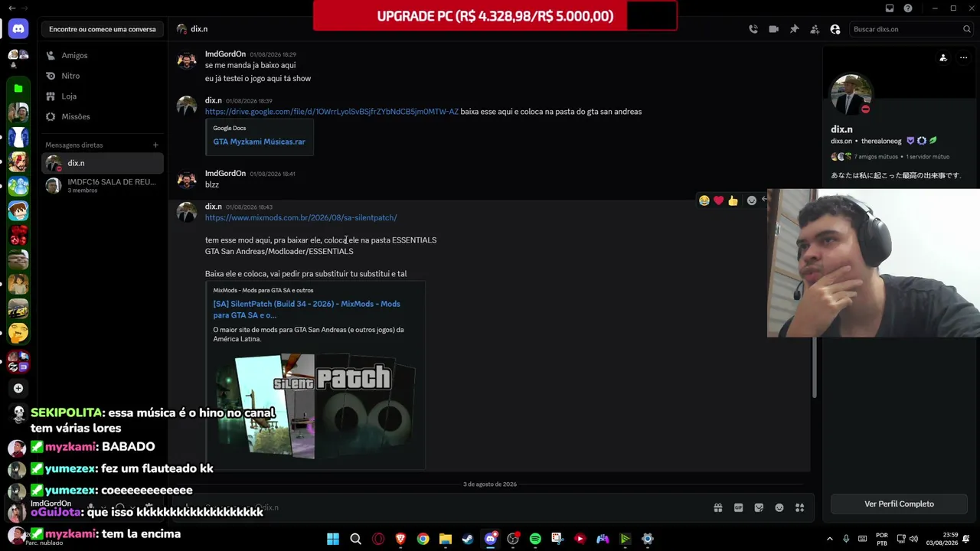980x551 pixels.
Task: Open the profile panel more options menu
Action: [x=963, y=57]
